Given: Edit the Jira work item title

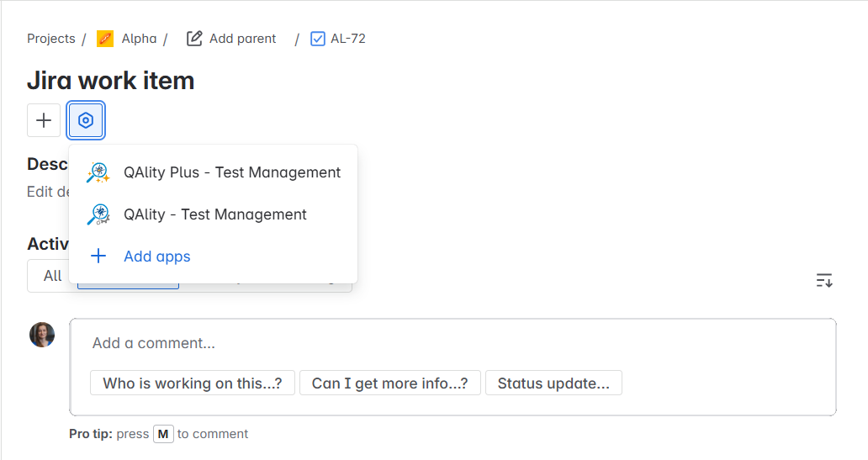Looking at the screenshot, I should [111, 81].
